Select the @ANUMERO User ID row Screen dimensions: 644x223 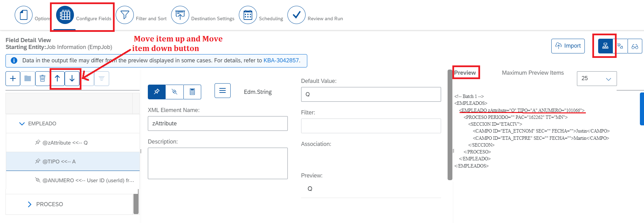point(73,180)
